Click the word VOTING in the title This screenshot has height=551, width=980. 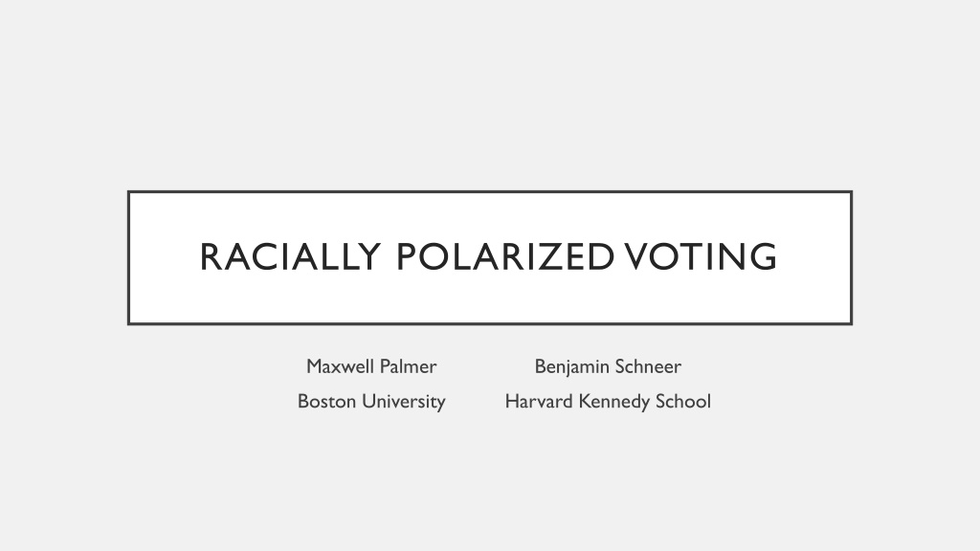click(x=701, y=256)
